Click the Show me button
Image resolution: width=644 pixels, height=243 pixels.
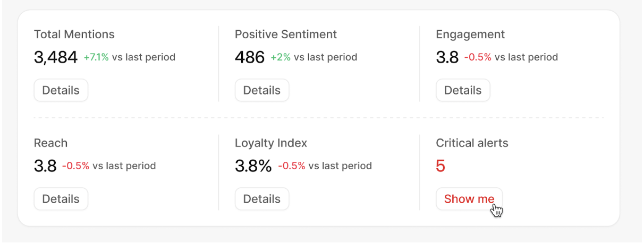point(469,199)
